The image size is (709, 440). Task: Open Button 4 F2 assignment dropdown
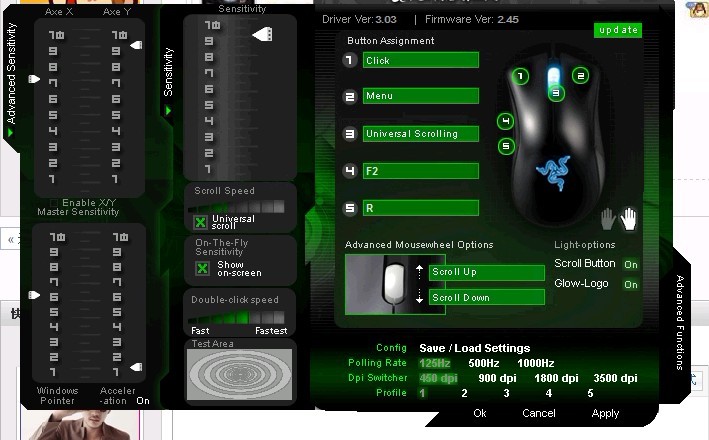(421, 171)
